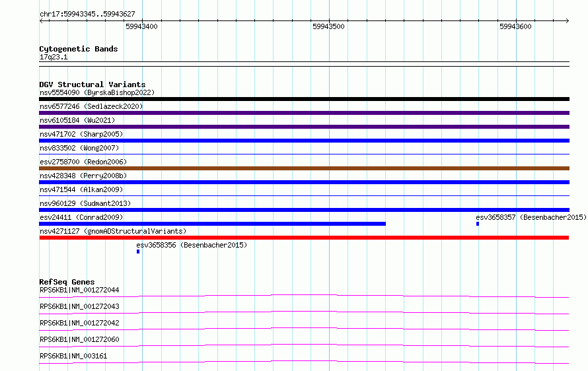Screen dimensions: 588x371
Task: Select the blue esv24411 variant bar
Action: point(212,224)
